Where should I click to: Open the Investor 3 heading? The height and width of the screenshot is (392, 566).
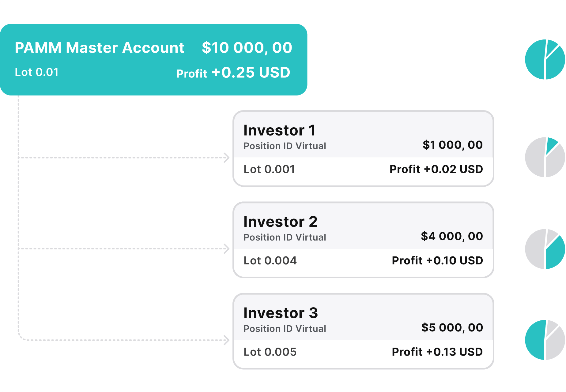click(x=281, y=313)
